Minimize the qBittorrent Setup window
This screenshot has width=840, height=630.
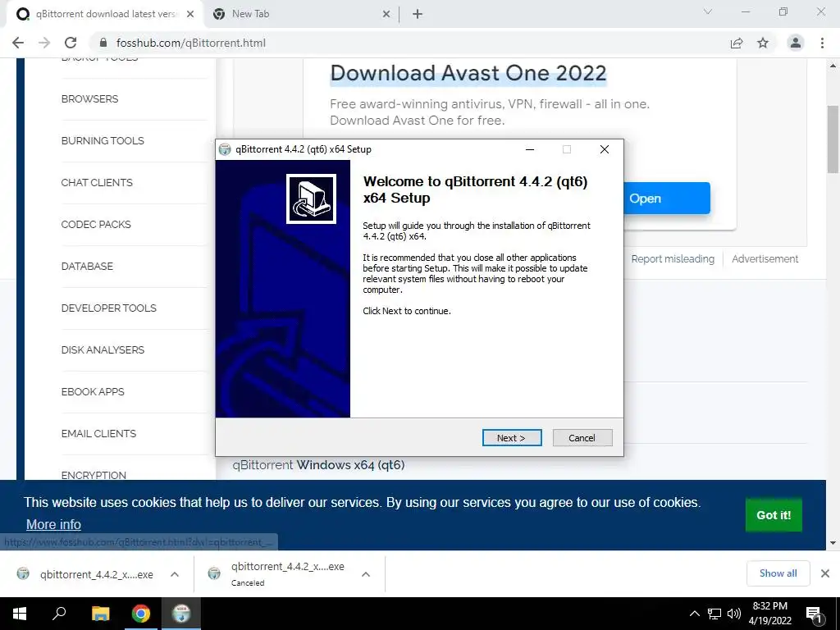pyautogui.click(x=530, y=149)
